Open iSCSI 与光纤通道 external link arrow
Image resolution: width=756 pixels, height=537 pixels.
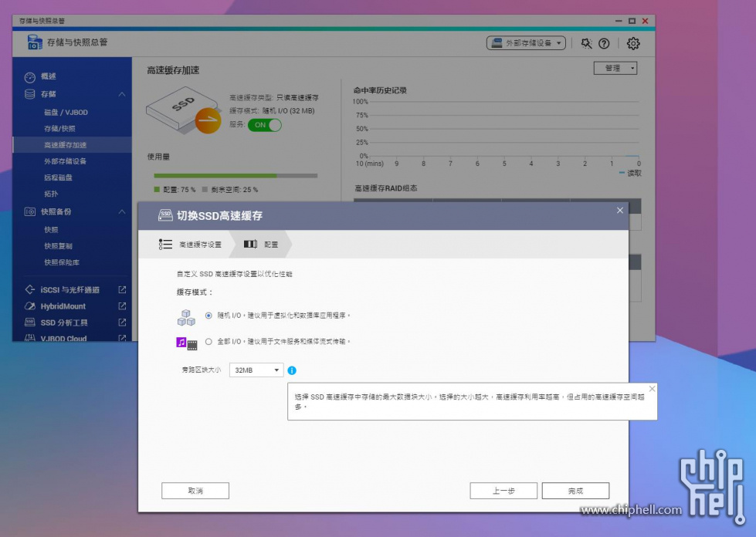tap(122, 289)
